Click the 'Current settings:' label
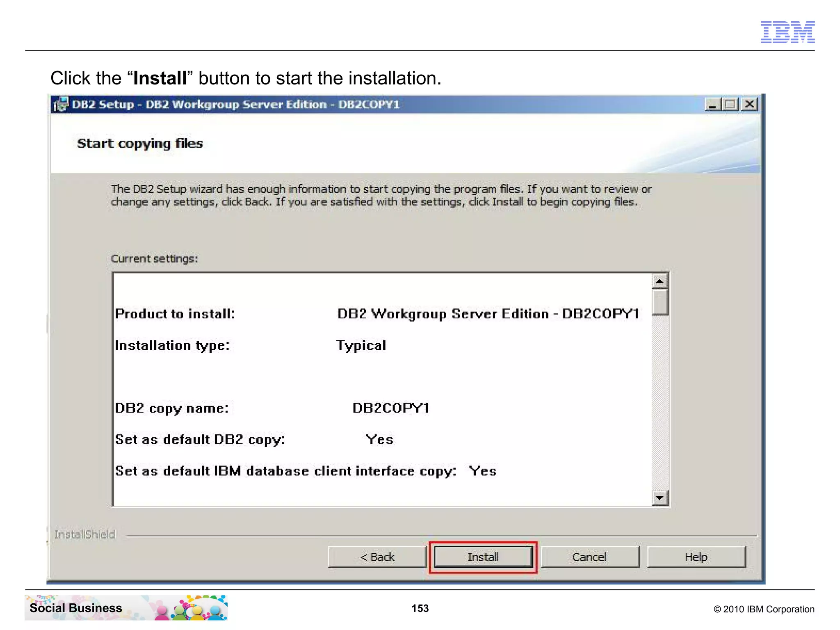This screenshot has width=840, height=630. click(x=154, y=259)
